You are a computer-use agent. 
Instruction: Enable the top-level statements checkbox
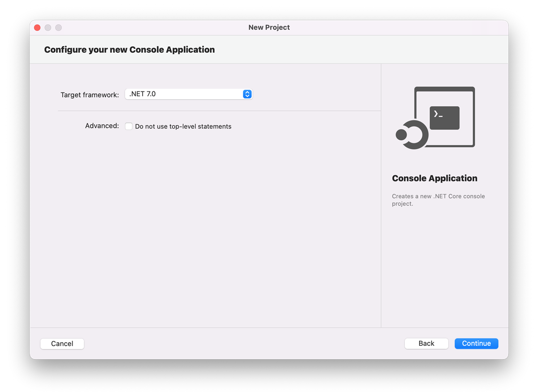pos(129,126)
